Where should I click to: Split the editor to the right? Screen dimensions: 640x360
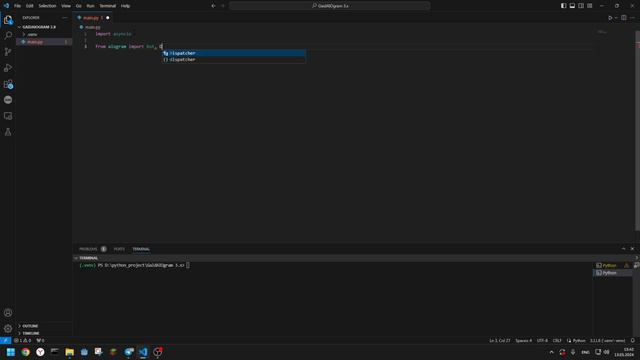[624, 18]
